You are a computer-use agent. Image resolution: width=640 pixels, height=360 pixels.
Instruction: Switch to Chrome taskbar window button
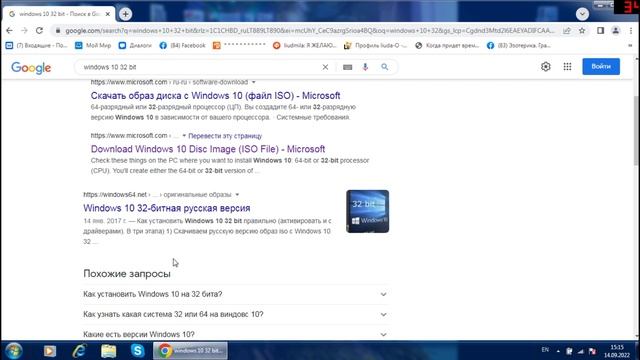coord(191,351)
